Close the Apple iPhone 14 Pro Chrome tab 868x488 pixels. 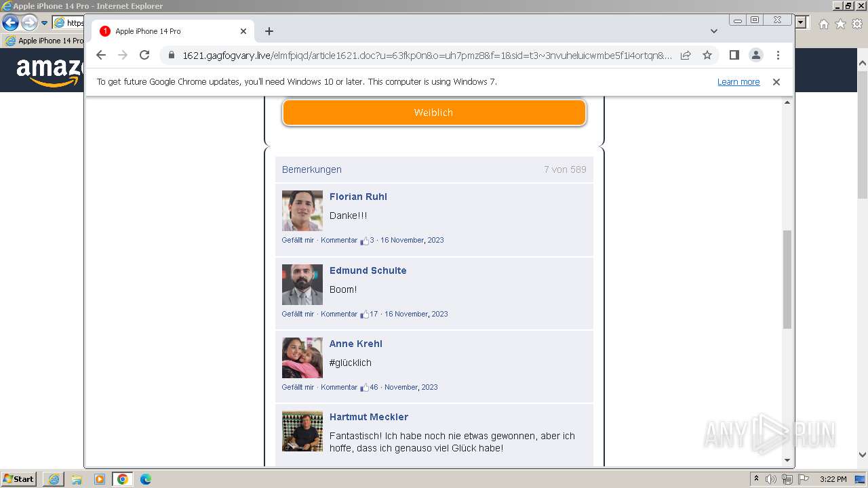(x=243, y=31)
